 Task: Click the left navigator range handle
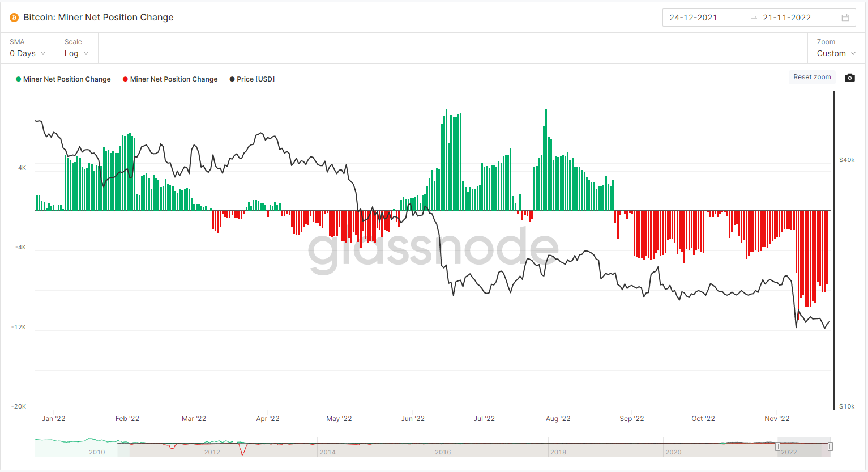click(777, 447)
